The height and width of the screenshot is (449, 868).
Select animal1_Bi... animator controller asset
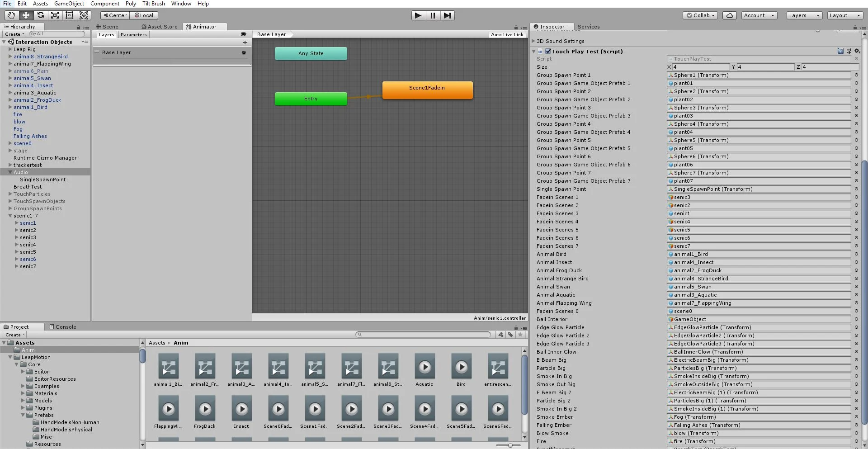[x=168, y=370]
